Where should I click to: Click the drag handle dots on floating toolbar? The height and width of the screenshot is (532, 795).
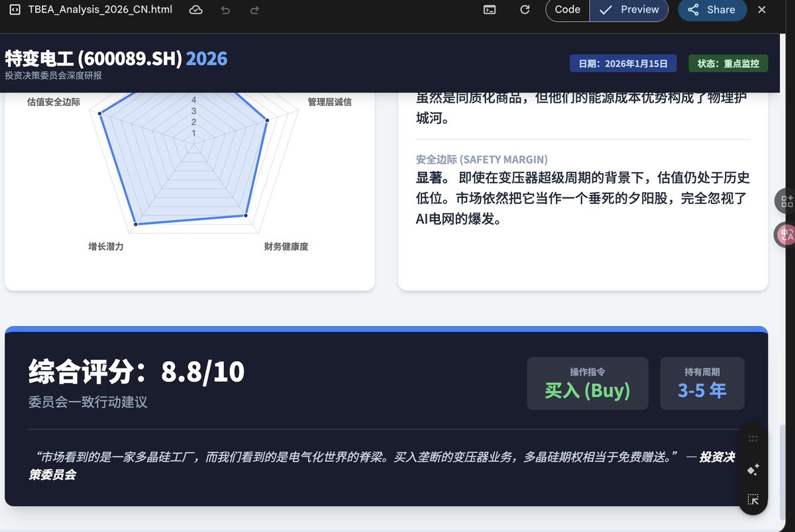point(753,439)
